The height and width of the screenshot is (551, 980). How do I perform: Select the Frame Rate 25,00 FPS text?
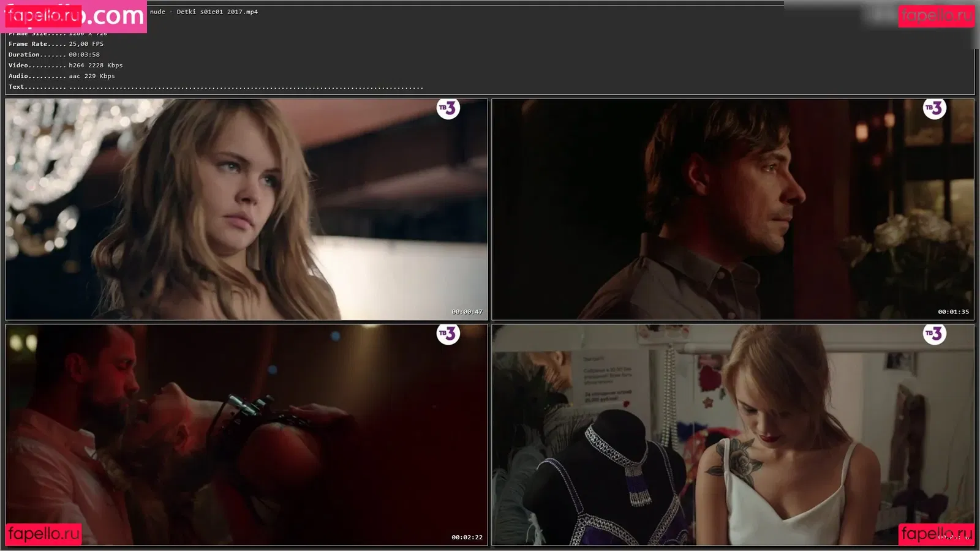click(55, 43)
